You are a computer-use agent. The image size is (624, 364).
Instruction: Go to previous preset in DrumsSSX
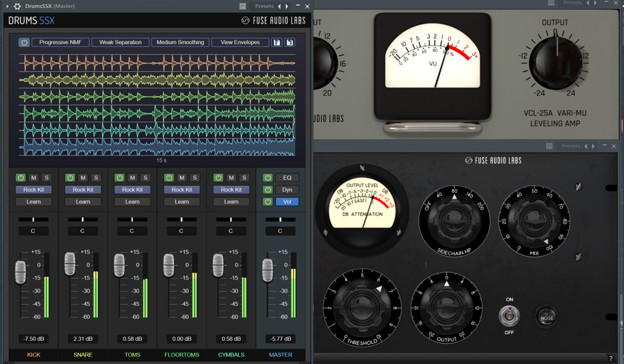pyautogui.click(x=279, y=6)
